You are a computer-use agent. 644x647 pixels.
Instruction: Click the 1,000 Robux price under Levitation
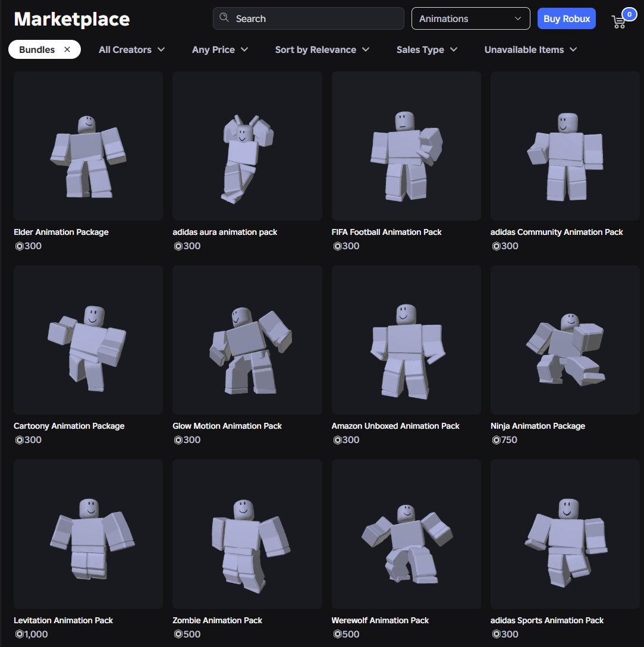(32, 634)
